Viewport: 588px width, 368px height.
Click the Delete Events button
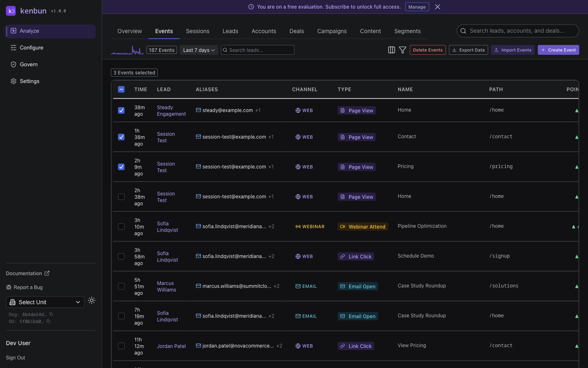[428, 50]
